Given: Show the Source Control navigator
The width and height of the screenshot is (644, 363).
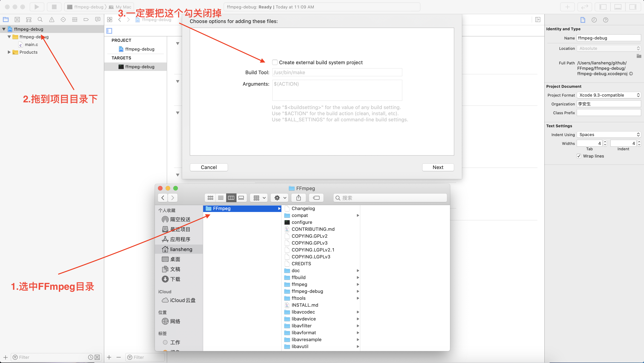Looking at the screenshot, I should [x=17, y=20].
